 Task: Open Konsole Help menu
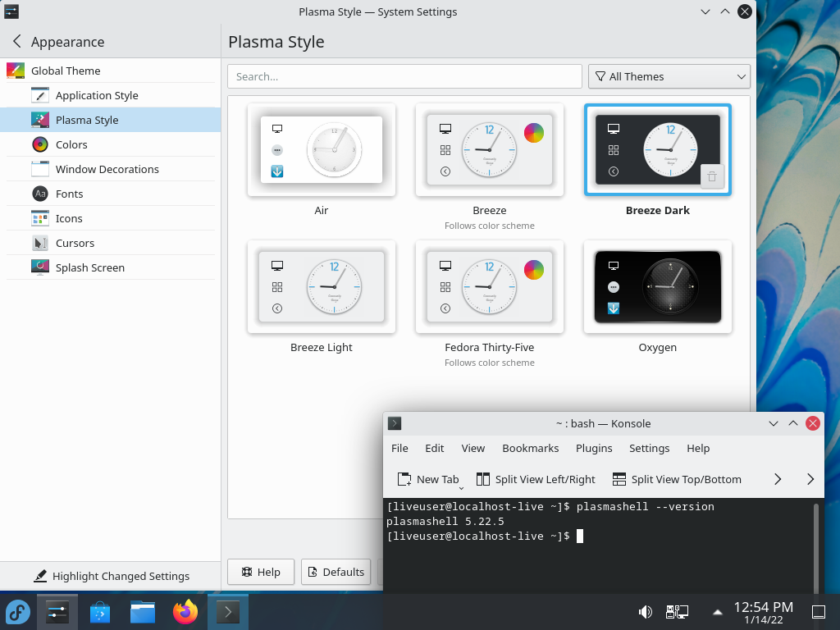[x=698, y=449]
